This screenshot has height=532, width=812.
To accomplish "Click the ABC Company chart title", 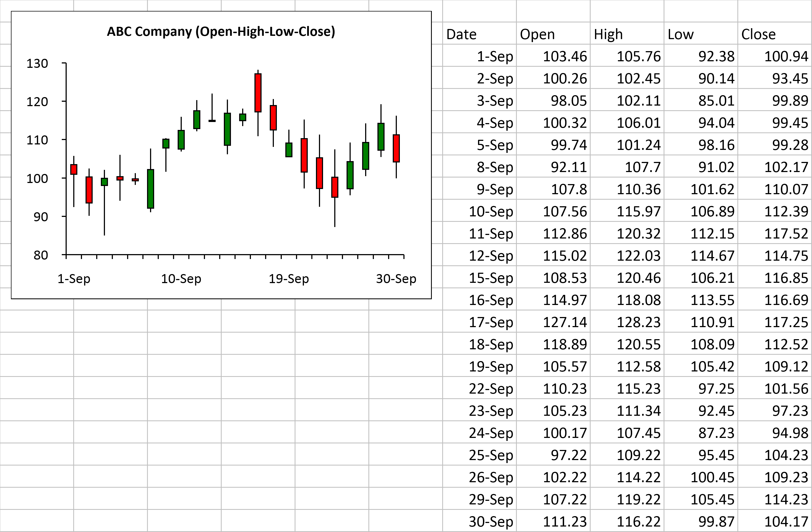I will 221,31.
